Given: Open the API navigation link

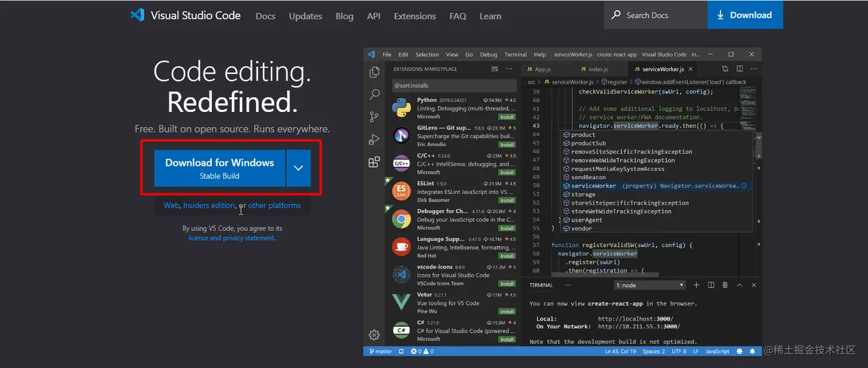Looking at the screenshot, I should 374,16.
